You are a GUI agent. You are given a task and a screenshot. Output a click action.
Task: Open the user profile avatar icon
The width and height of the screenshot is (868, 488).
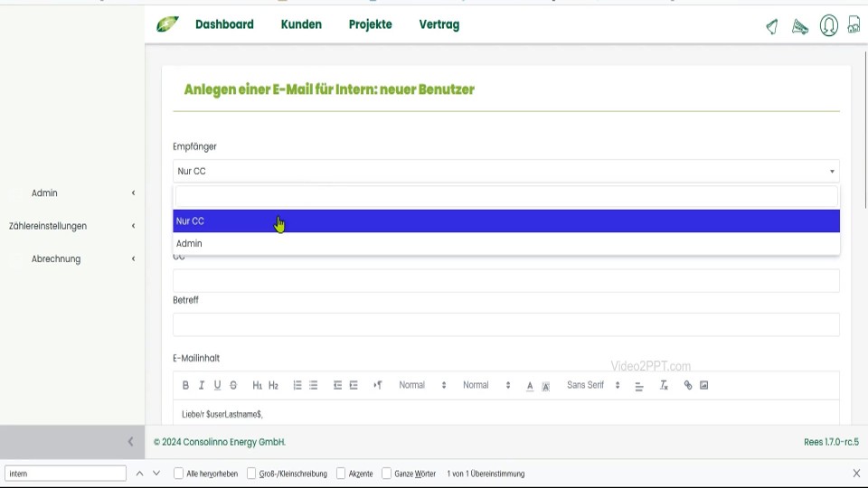[829, 25]
